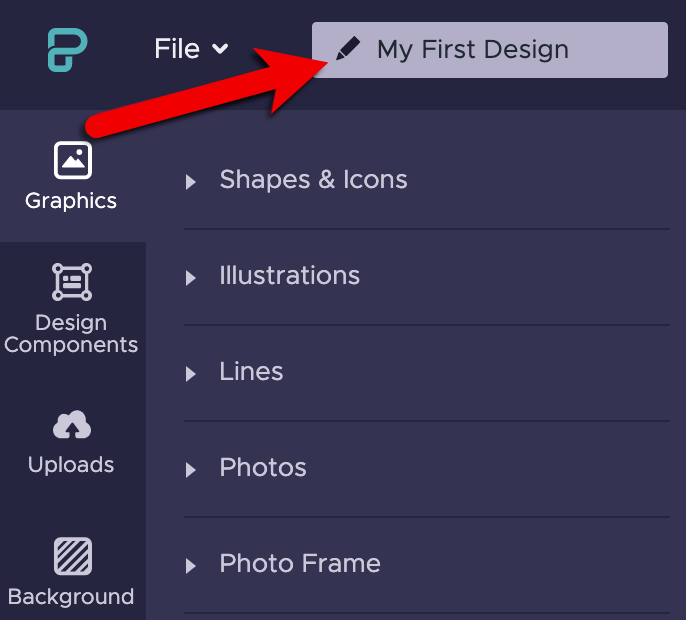Select the striped Background icon

pos(72,556)
